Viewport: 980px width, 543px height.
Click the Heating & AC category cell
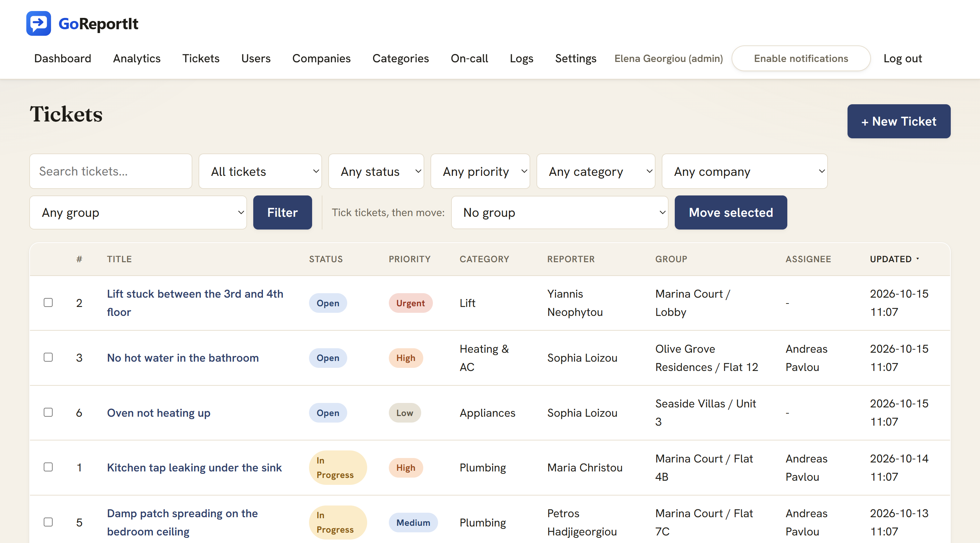484,358
